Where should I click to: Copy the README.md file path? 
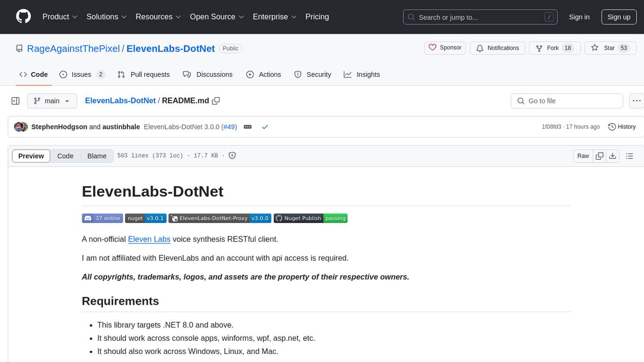[x=216, y=100]
